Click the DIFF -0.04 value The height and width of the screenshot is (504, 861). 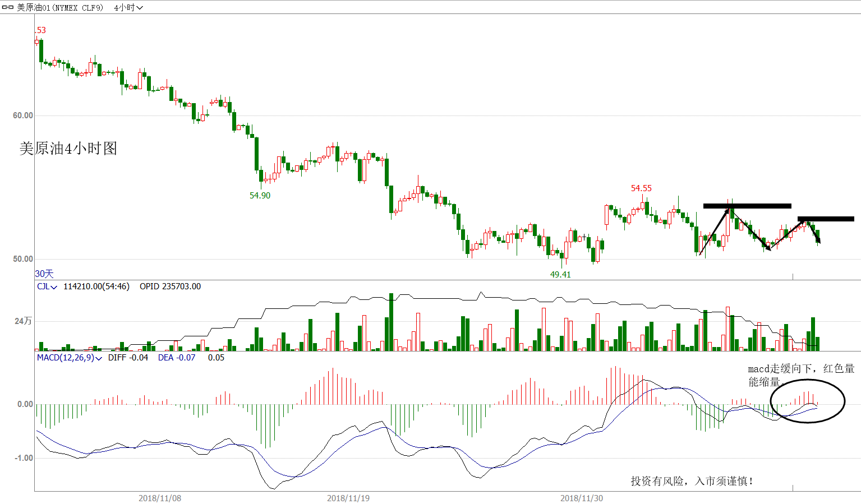coord(128,358)
